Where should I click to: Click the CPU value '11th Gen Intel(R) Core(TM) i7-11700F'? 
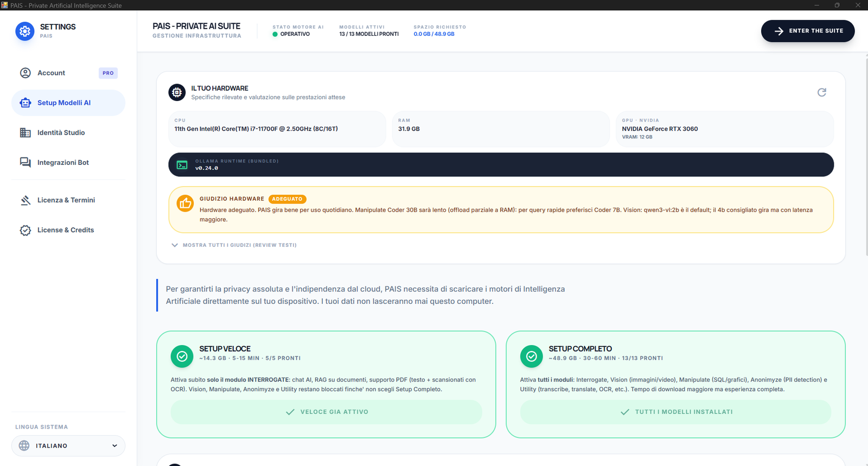click(256, 129)
